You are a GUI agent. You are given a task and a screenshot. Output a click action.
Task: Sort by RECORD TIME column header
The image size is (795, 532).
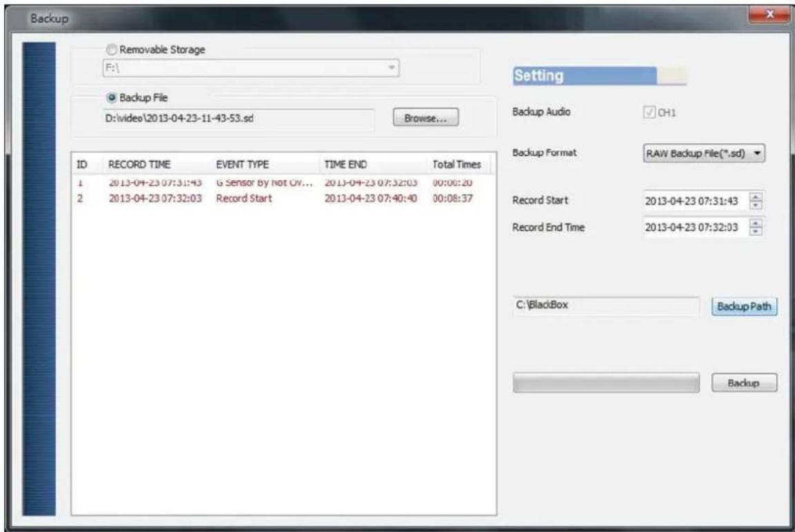point(157,164)
